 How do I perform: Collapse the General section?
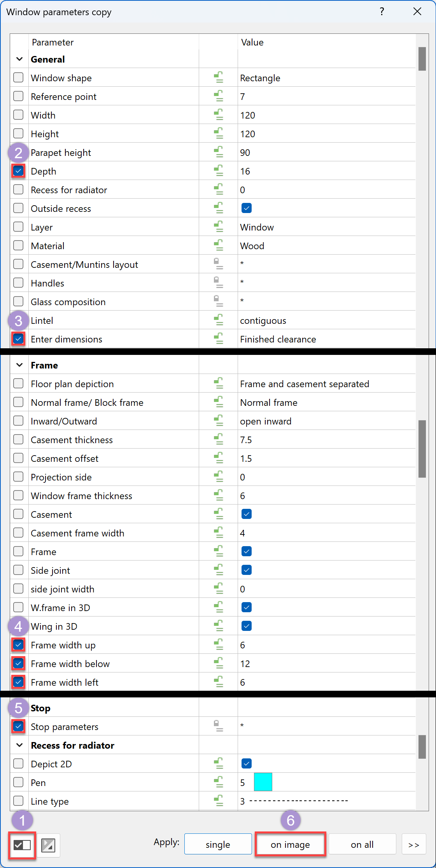19,59
